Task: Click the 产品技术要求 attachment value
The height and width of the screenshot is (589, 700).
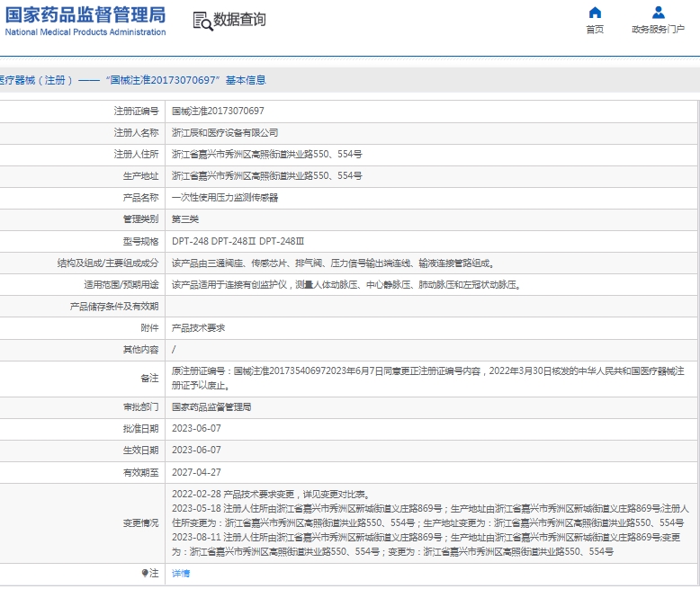Action: pos(198,328)
